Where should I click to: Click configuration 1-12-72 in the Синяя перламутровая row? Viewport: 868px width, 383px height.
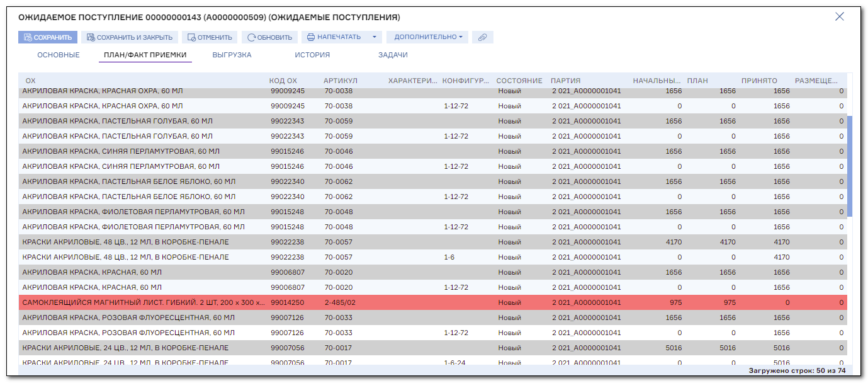click(456, 166)
